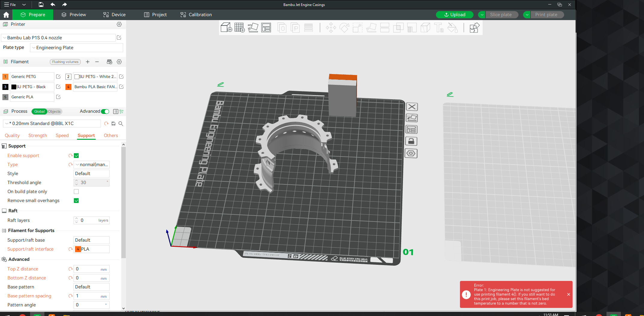644x316 pixels.
Task: Select the Scale tool
Action: click(x=357, y=28)
